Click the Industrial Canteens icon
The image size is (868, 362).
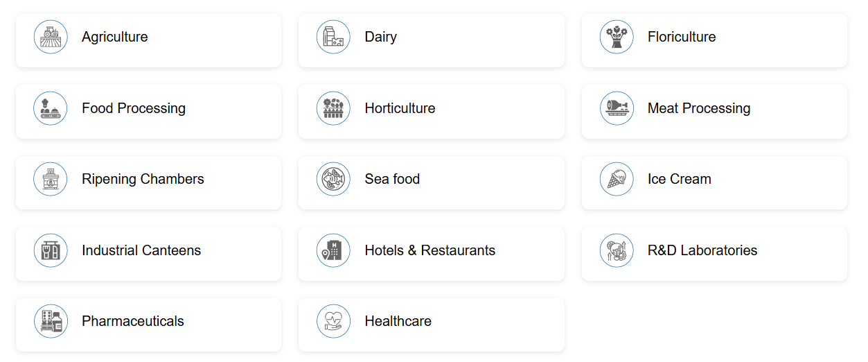tap(51, 250)
